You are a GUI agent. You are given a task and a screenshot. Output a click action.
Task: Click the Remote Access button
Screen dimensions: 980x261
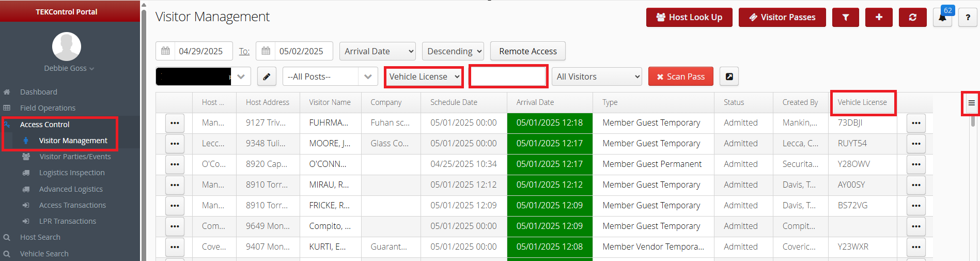coord(528,51)
